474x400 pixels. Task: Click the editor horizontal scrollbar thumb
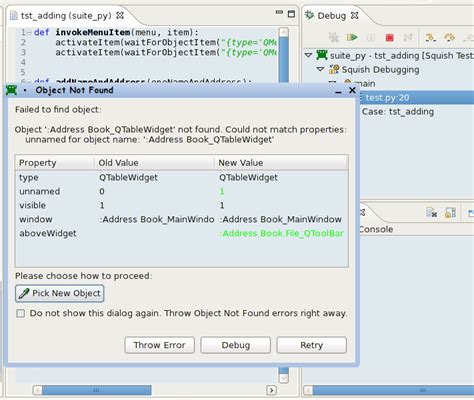coord(96,390)
